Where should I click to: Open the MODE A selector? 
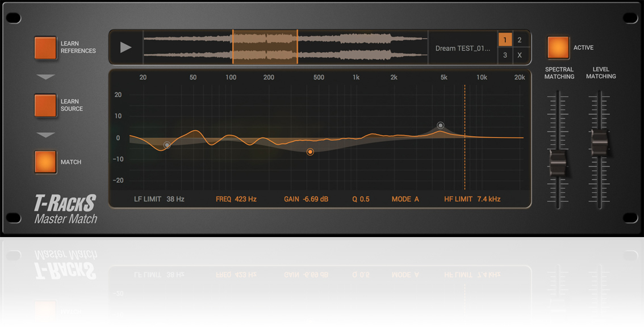(x=405, y=199)
